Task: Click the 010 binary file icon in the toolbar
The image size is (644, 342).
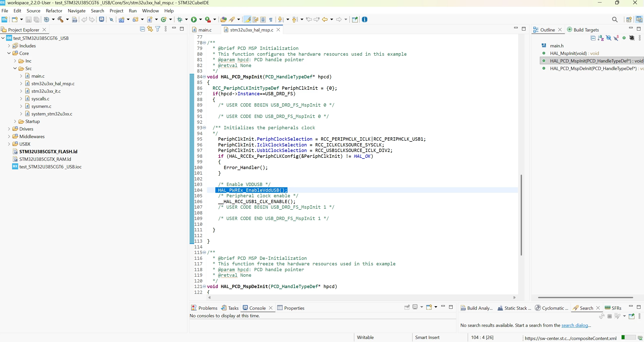Action: [75, 19]
